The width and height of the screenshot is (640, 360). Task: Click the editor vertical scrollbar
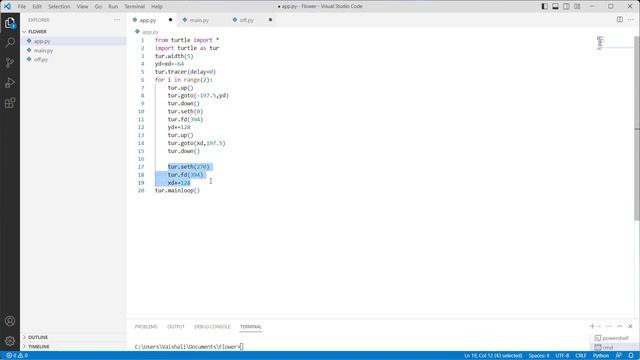[637, 129]
